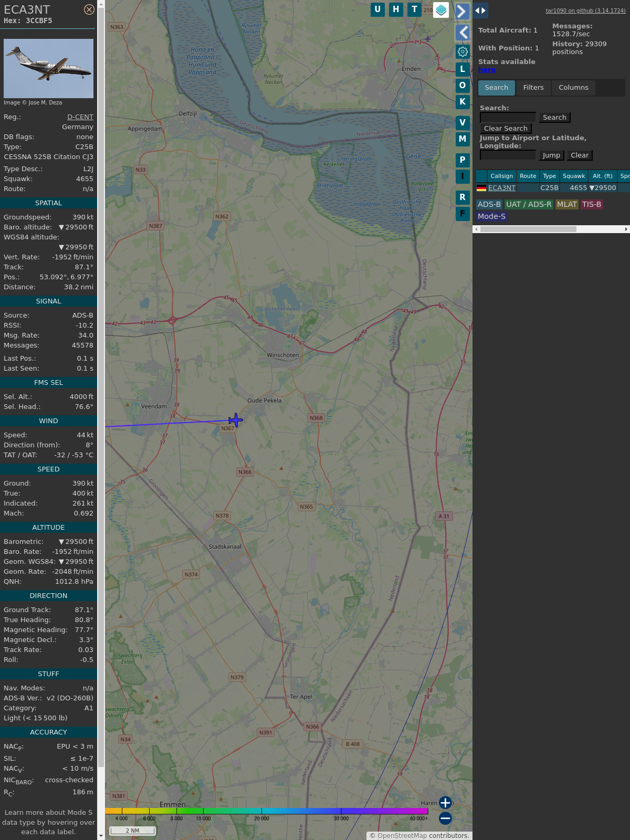Click the T map toggle button
The height and width of the screenshot is (840, 630).
(415, 9)
